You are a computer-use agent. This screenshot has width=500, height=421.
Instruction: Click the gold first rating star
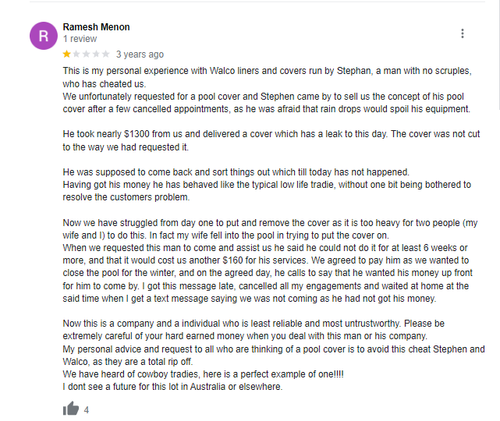coord(67,54)
